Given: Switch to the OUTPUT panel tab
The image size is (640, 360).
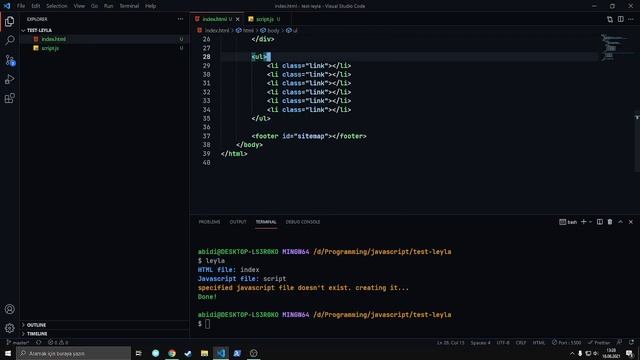Looking at the screenshot, I should [238, 222].
